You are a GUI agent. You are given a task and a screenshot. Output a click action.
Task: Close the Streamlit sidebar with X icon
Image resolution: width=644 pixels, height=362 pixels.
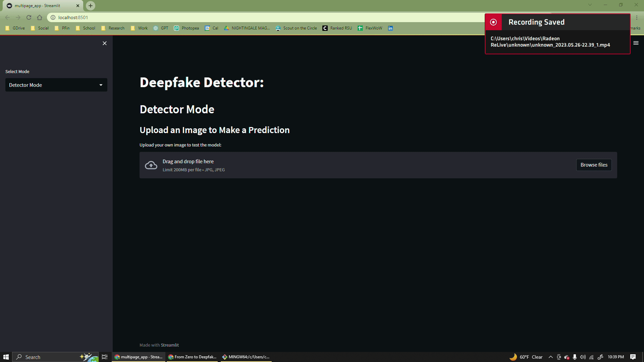coord(105,43)
